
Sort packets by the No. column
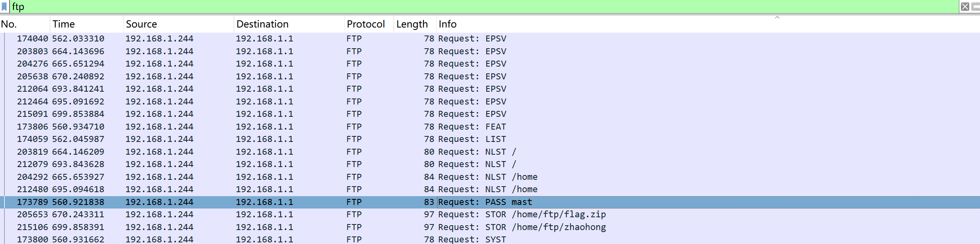pyautogui.click(x=24, y=24)
